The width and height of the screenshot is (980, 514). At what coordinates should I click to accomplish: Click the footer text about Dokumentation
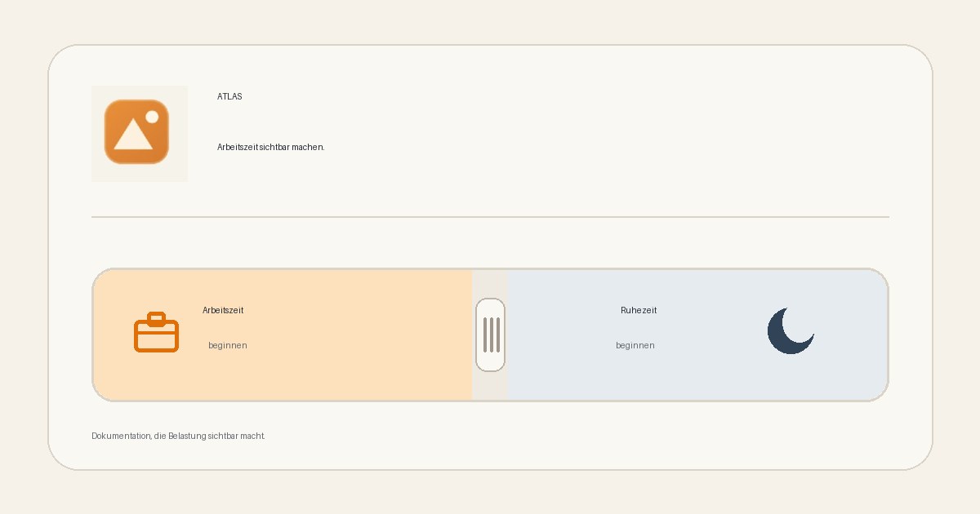click(178, 436)
